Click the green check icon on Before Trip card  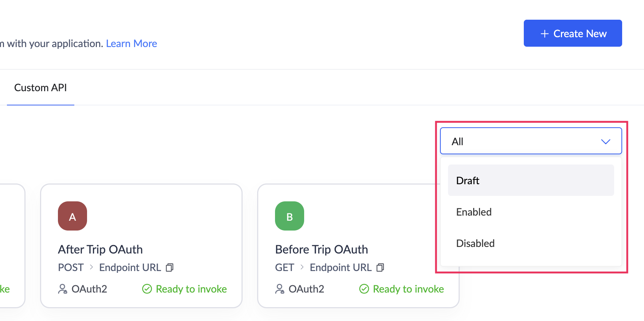coord(364,289)
